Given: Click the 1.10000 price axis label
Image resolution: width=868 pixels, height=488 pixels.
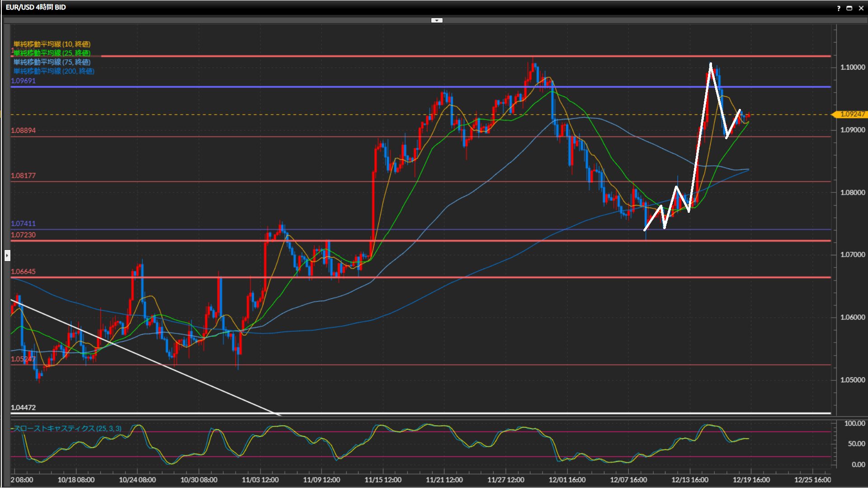Looking at the screenshot, I should point(852,67).
